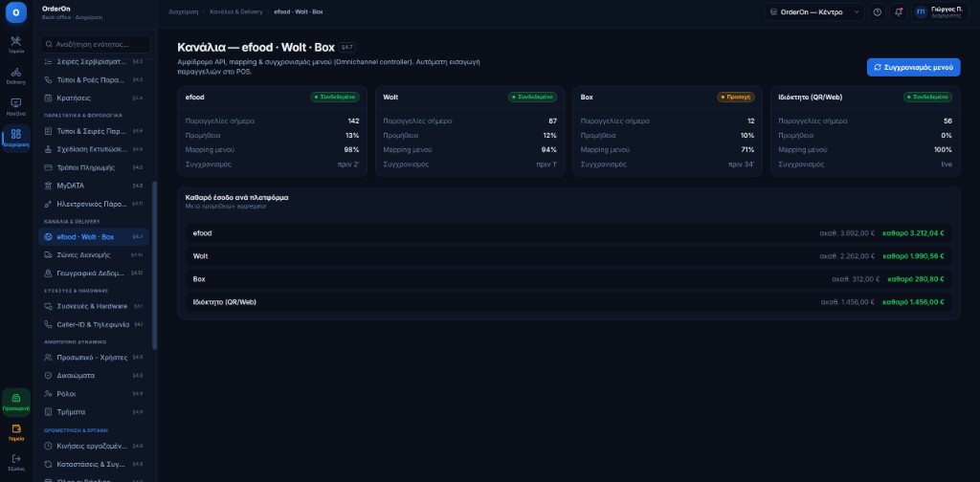
Task: Click the OrderOn logo tile
Action: (15, 12)
